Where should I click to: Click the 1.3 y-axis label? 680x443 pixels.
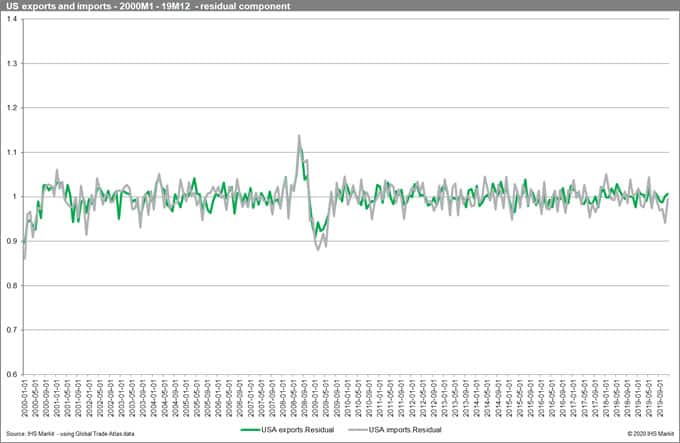(x=12, y=63)
